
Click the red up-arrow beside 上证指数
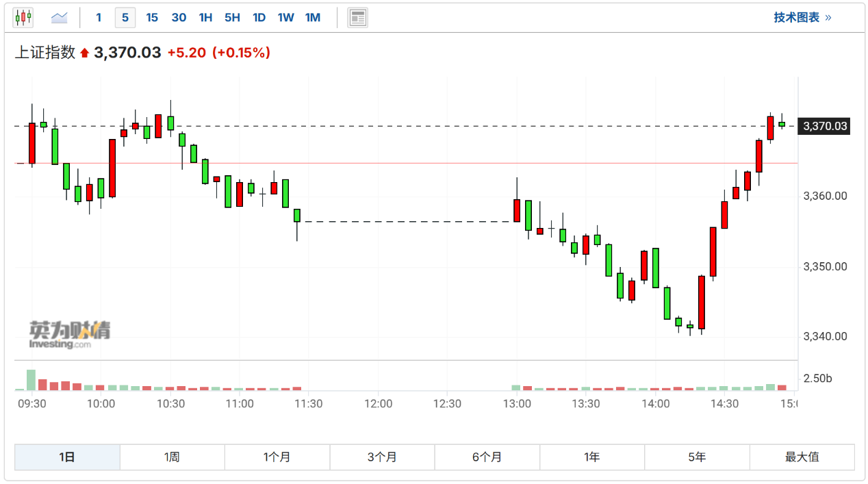click(84, 53)
